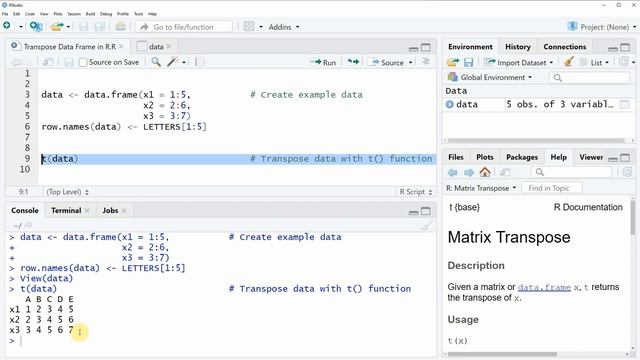The height and width of the screenshot is (360, 640).
Task: Toggle the Source on Save checkbox
Action: coord(83,62)
